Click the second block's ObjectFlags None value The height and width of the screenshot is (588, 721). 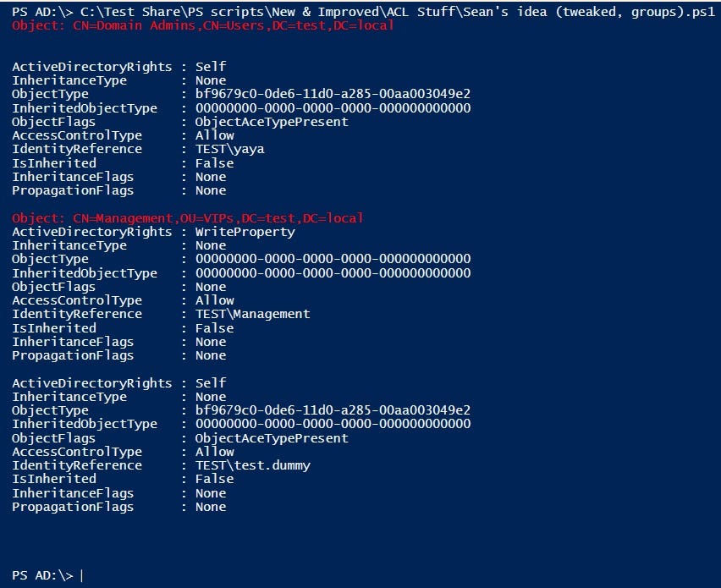[x=211, y=287]
